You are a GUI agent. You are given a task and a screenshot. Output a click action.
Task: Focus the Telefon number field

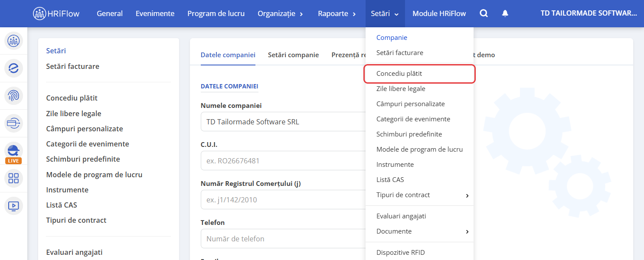pyautogui.click(x=283, y=239)
